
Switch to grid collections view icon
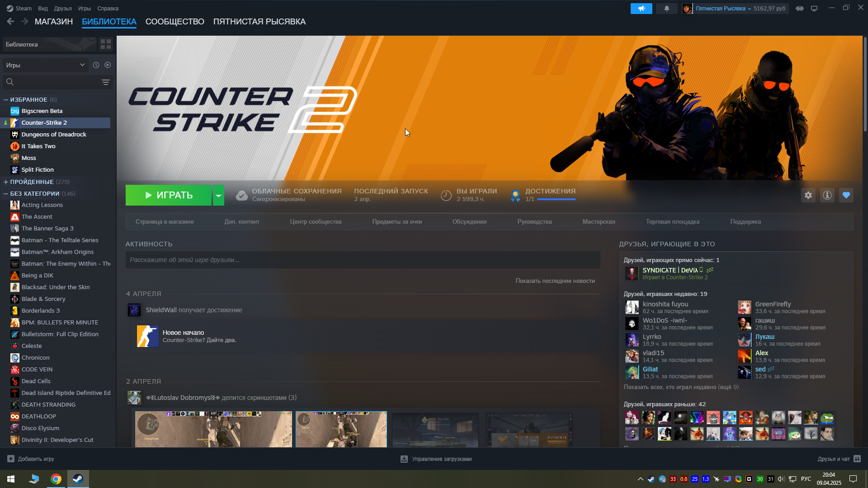(106, 44)
